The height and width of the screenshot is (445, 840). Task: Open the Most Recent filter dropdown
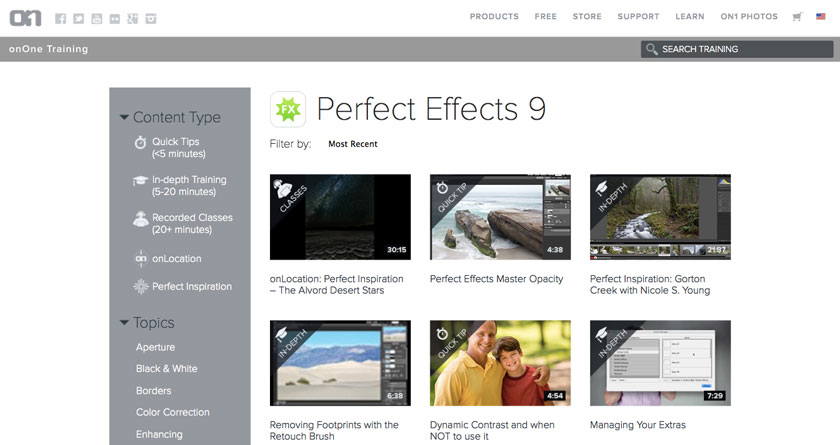click(x=352, y=144)
